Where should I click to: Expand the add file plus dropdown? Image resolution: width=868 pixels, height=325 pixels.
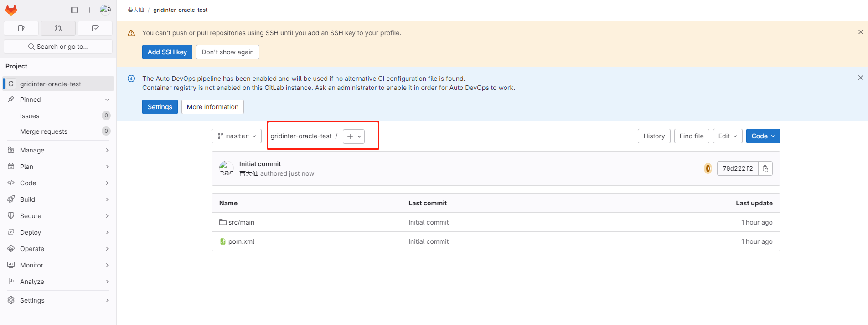click(x=354, y=136)
